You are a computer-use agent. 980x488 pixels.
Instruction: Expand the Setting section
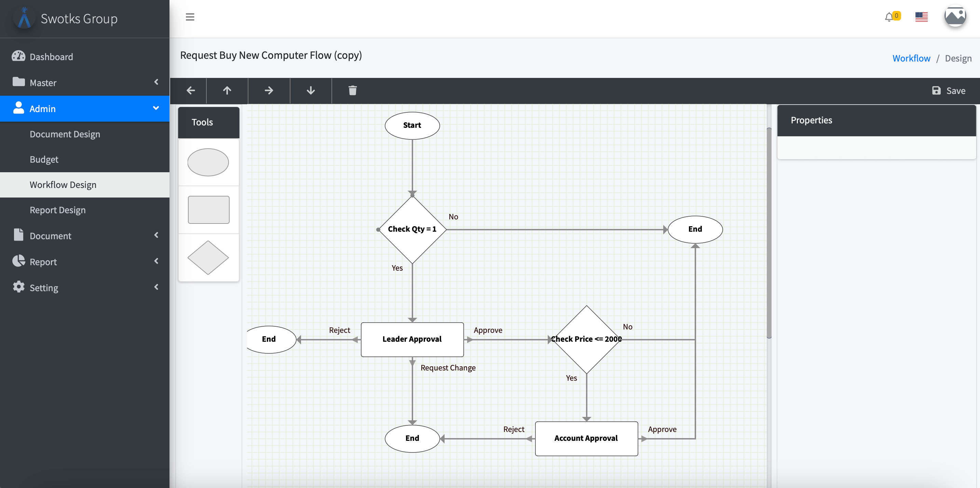(84, 287)
